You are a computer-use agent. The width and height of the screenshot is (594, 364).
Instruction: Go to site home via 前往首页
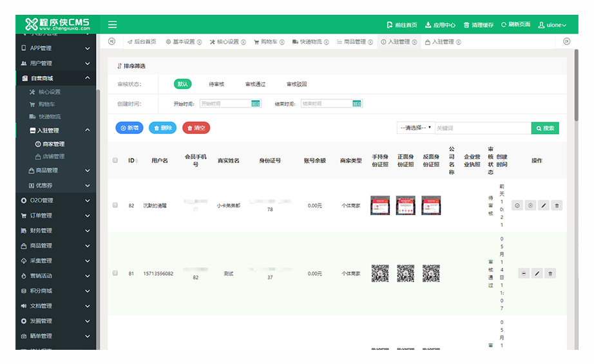tap(401, 25)
